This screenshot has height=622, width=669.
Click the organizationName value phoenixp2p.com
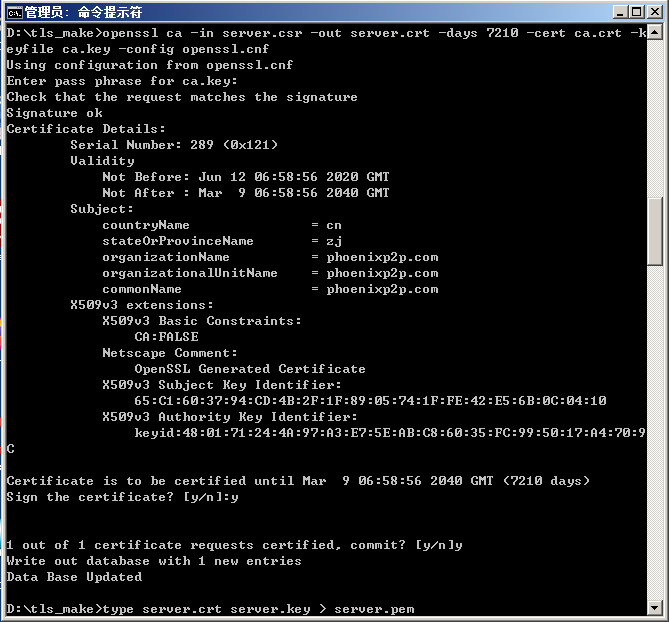click(382, 257)
